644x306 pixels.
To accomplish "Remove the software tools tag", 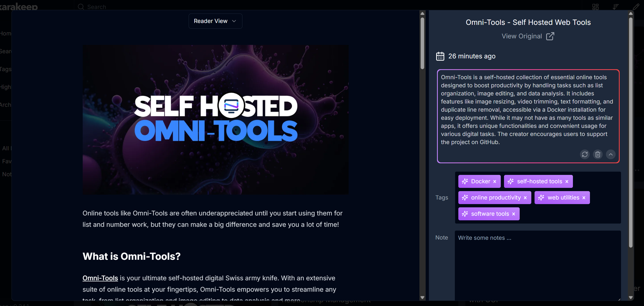I will pyautogui.click(x=513, y=214).
